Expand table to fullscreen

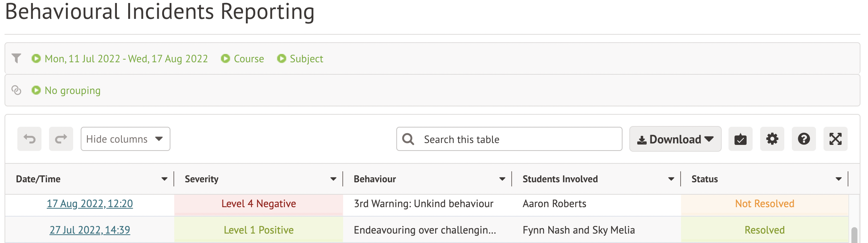click(835, 139)
